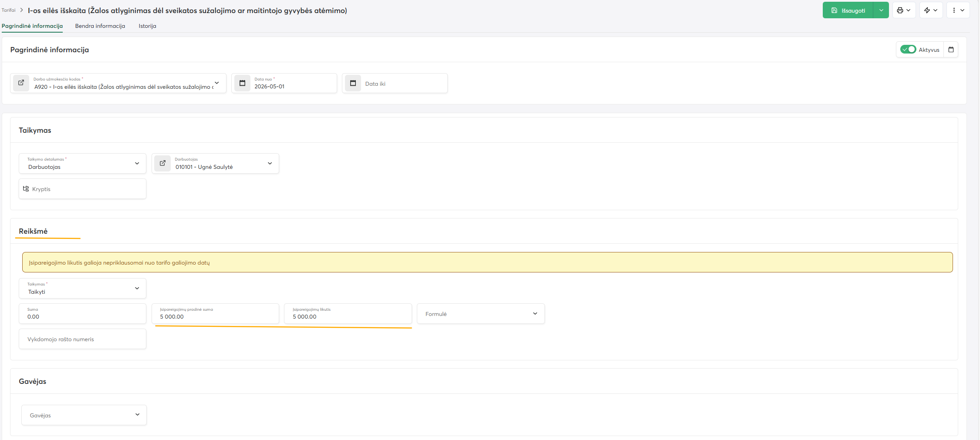980x440 pixels.
Task: Switch to Pagrindinė informacija tab
Action: pyautogui.click(x=32, y=26)
